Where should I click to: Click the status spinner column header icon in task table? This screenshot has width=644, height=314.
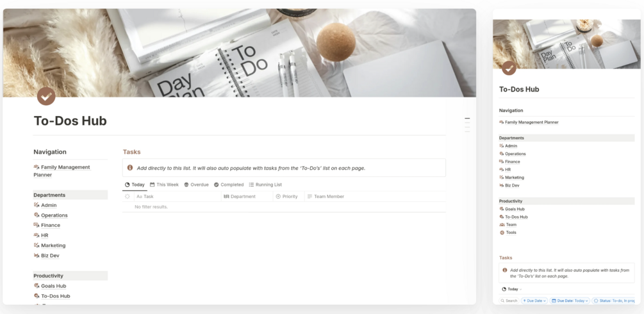[128, 197]
